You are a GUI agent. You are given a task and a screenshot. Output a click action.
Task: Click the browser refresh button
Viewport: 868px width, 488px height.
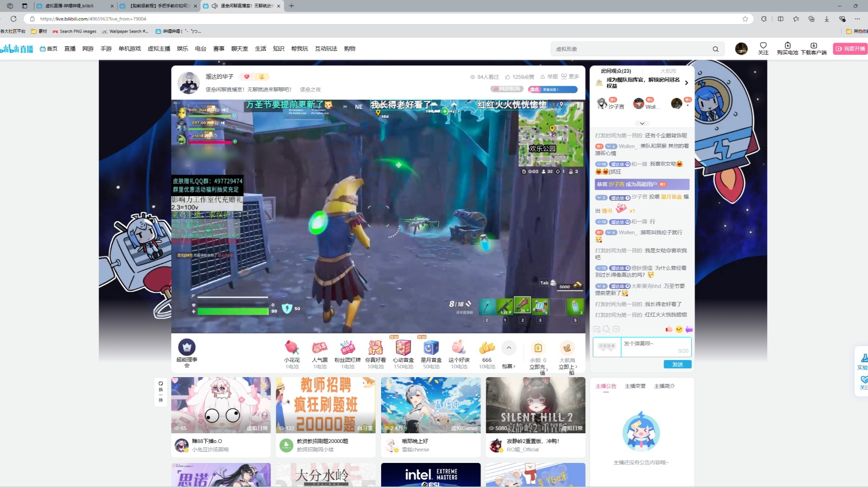point(13,19)
